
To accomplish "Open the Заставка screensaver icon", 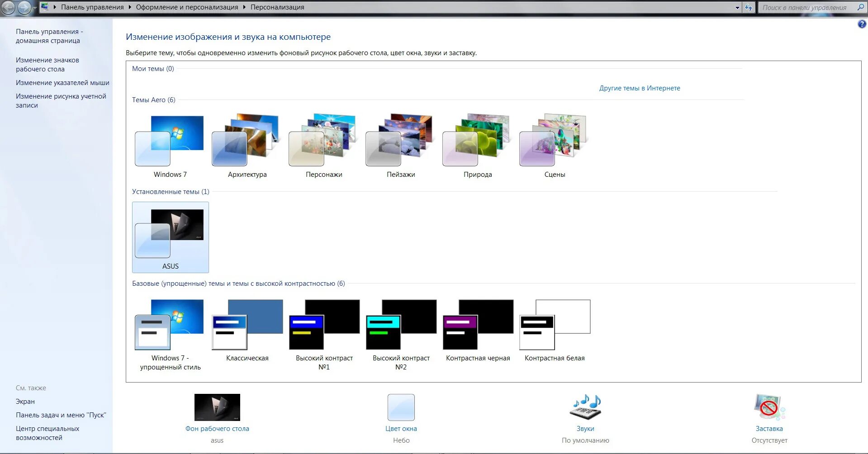I will point(769,407).
